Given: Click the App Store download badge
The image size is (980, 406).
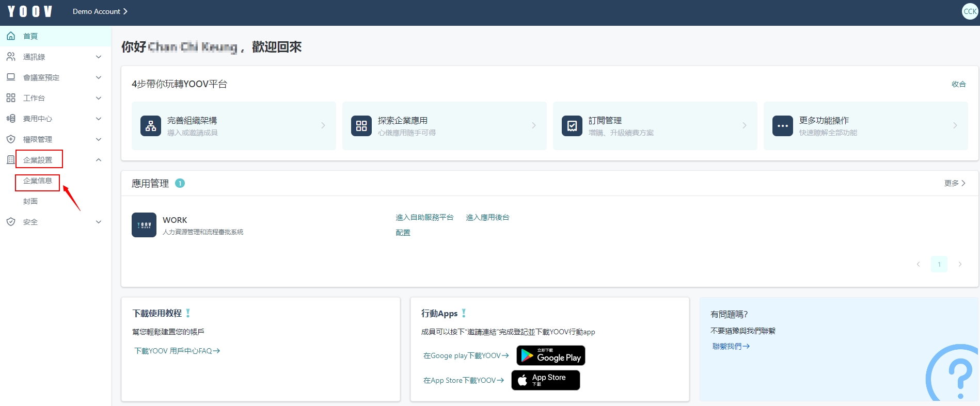Looking at the screenshot, I should coord(545,380).
